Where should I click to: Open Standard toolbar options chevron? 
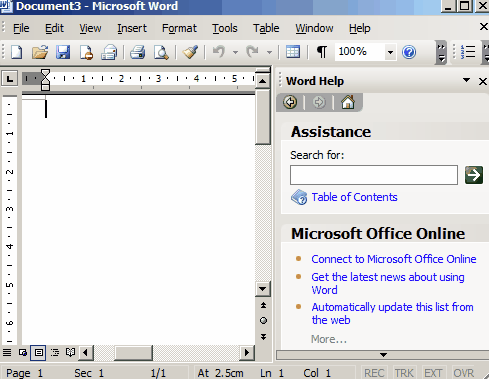pos(441,52)
